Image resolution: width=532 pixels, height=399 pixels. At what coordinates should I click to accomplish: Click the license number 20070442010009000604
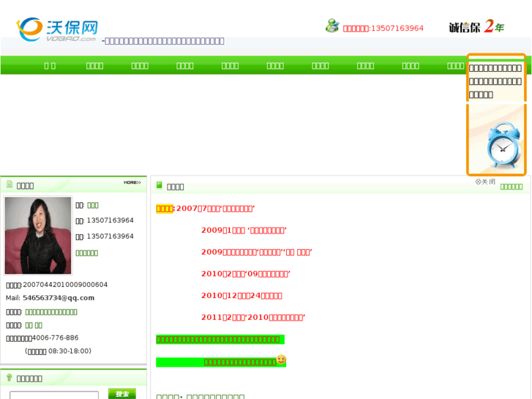coord(65,285)
